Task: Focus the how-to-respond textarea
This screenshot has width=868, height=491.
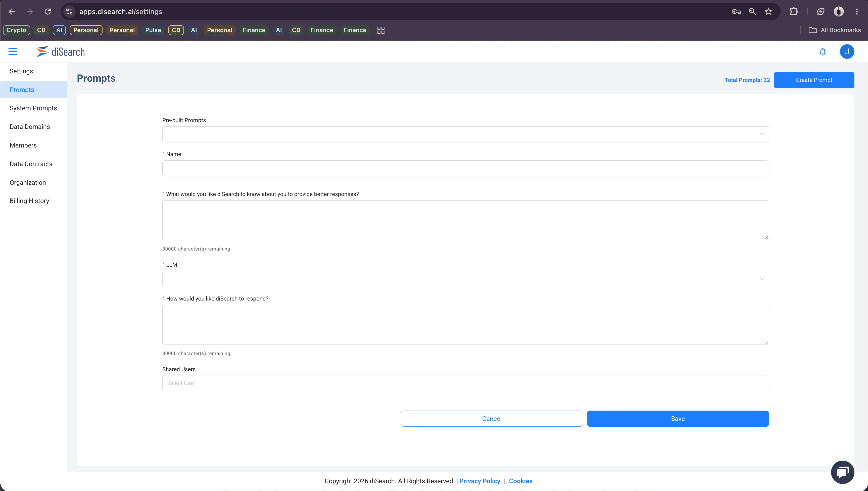Action: [465, 325]
